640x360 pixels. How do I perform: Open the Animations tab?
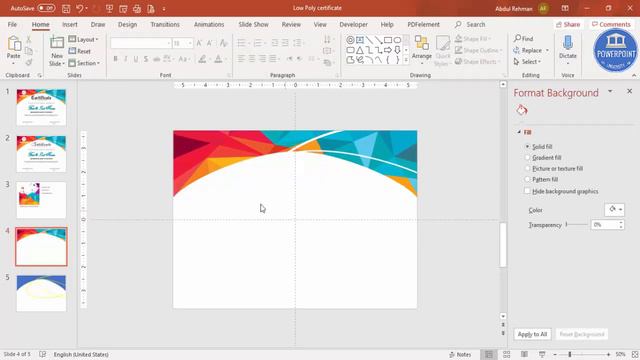click(209, 24)
